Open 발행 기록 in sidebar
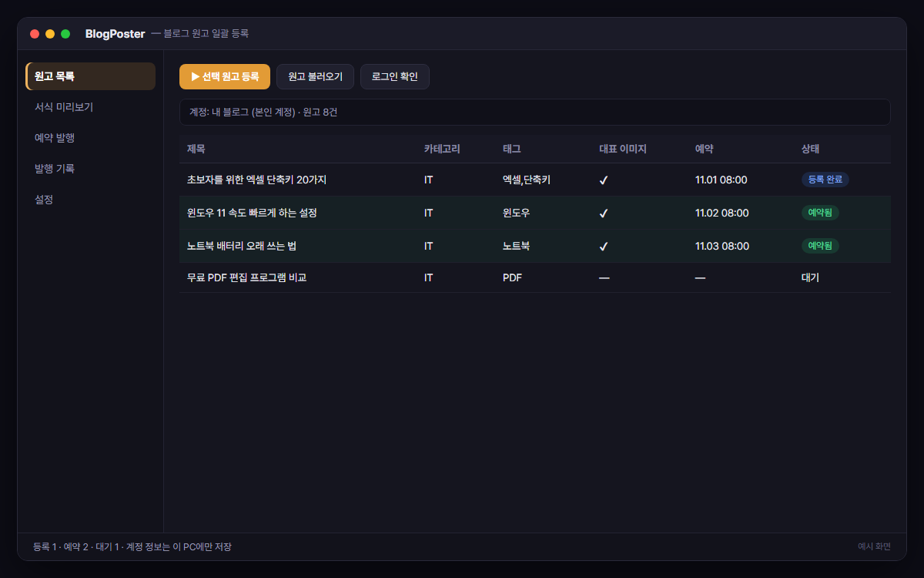The height and width of the screenshot is (578, 924). tap(91, 168)
